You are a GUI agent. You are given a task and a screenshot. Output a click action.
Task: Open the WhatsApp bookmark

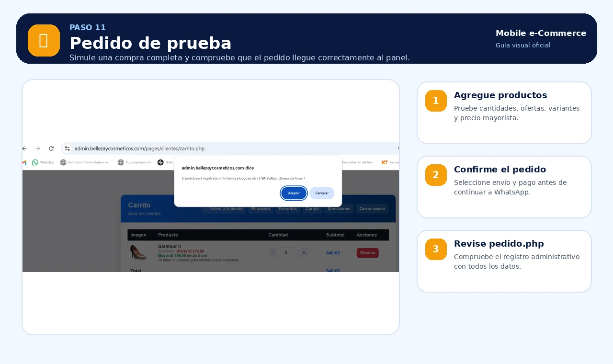click(43, 162)
